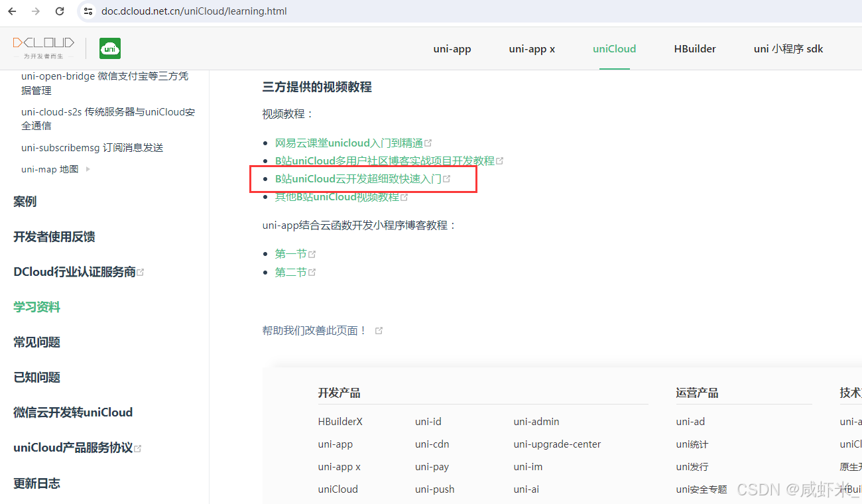
Task: Click the 三方提供的视频教程 heading
Action: pyautogui.click(x=317, y=87)
